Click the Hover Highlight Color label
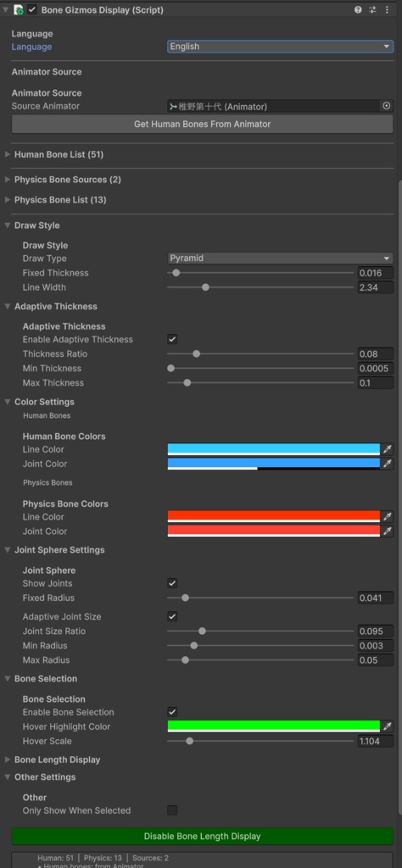This screenshot has width=402, height=868. [x=66, y=726]
